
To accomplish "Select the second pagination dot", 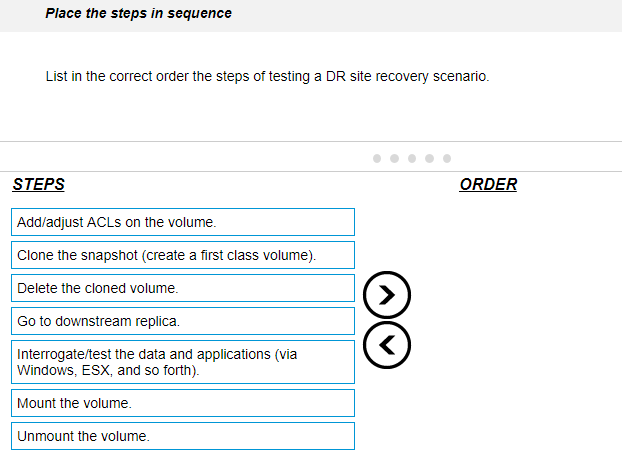I will 394,158.
